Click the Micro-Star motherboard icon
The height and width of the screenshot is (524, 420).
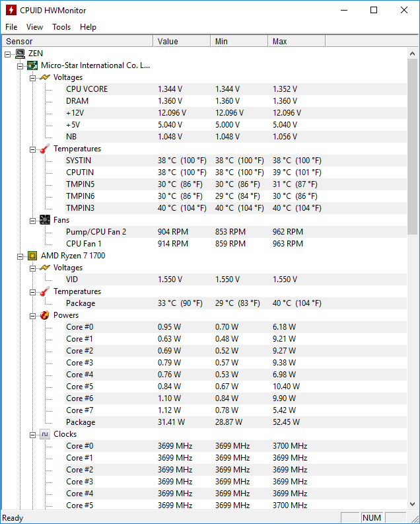point(32,65)
